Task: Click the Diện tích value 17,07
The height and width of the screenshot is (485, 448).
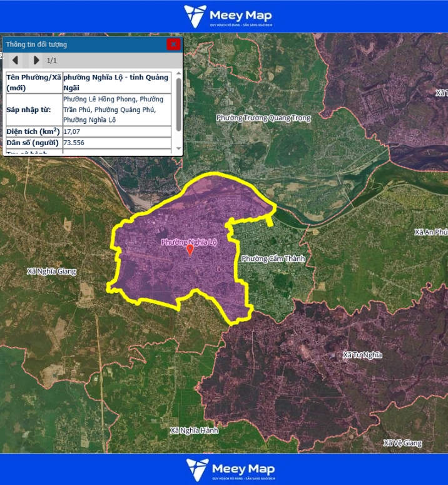Action: pyautogui.click(x=72, y=132)
